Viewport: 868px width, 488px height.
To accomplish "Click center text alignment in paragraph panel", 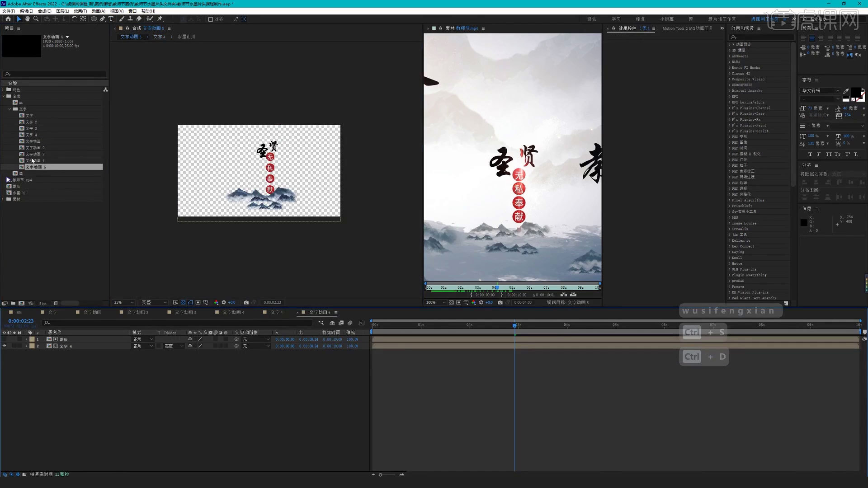I will point(812,38).
